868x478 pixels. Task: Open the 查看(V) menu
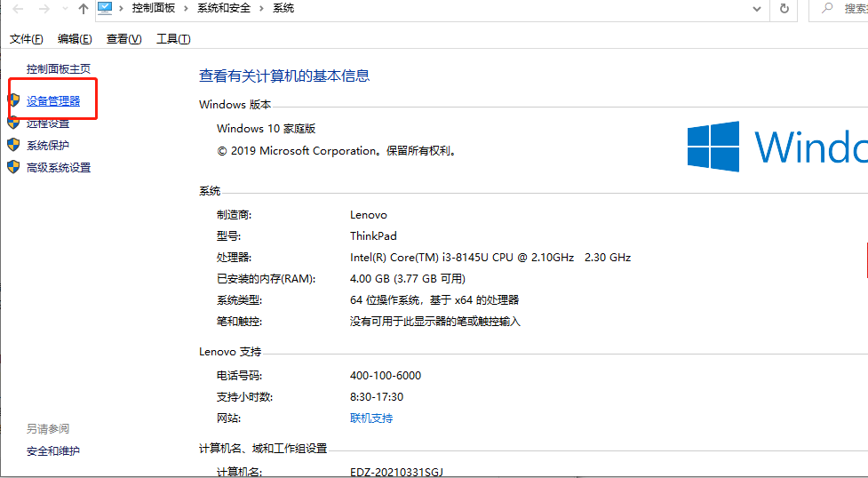coord(124,39)
